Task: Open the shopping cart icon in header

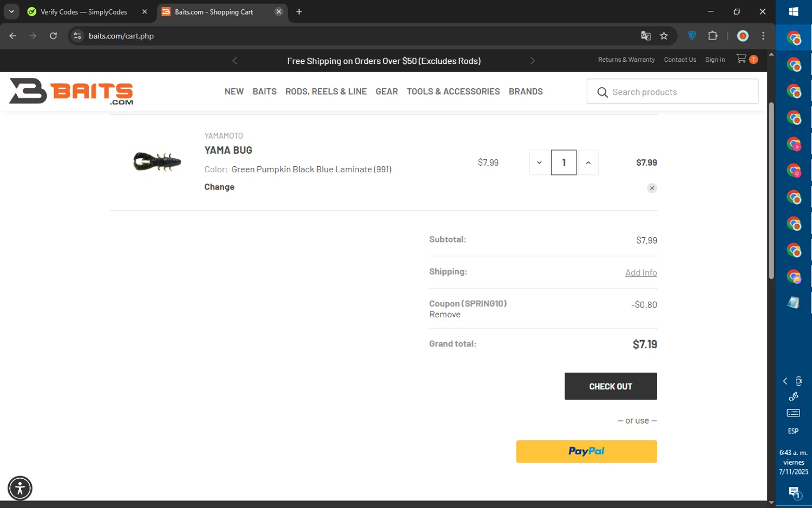Action: (x=742, y=58)
